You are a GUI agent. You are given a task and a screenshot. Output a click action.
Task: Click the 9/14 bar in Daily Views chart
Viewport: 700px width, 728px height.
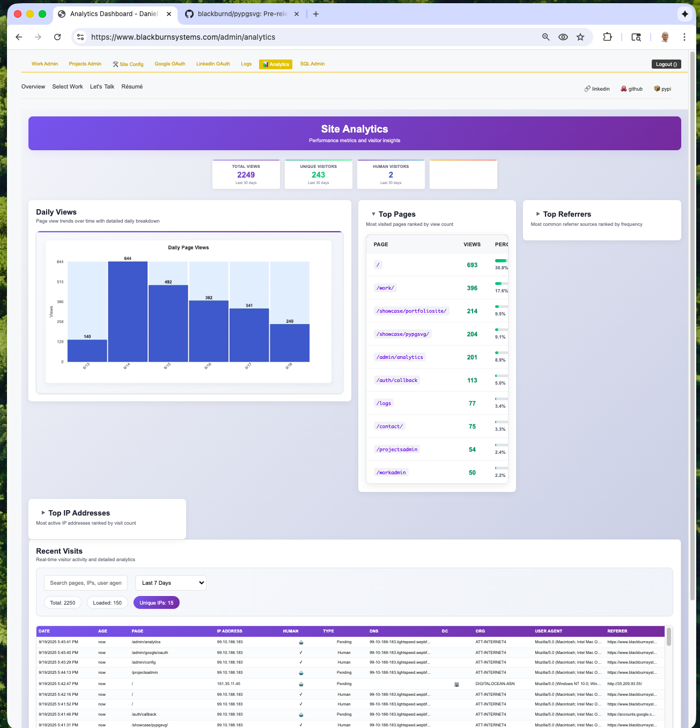pos(128,311)
